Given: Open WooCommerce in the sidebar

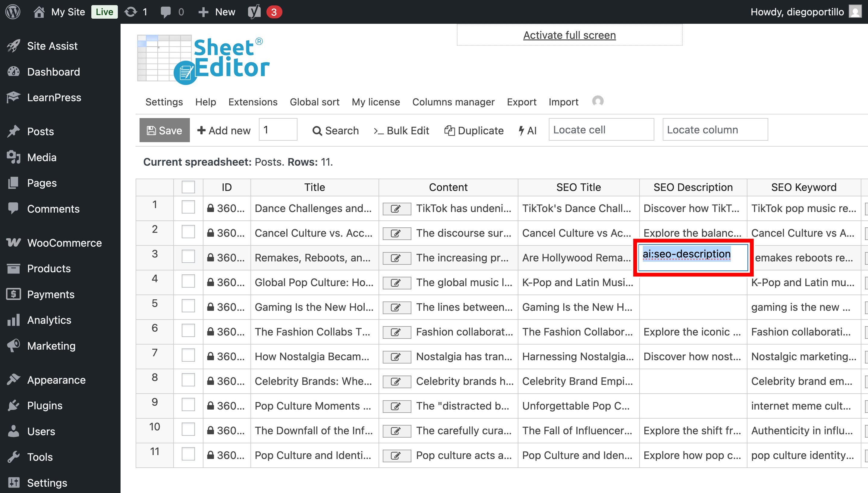Looking at the screenshot, I should [64, 243].
